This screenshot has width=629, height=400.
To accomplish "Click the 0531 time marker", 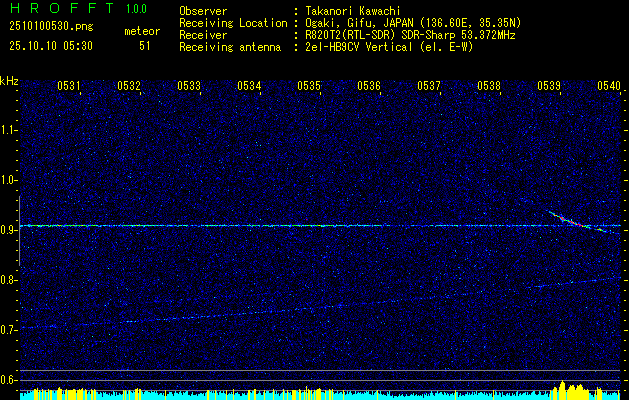I will [x=69, y=86].
